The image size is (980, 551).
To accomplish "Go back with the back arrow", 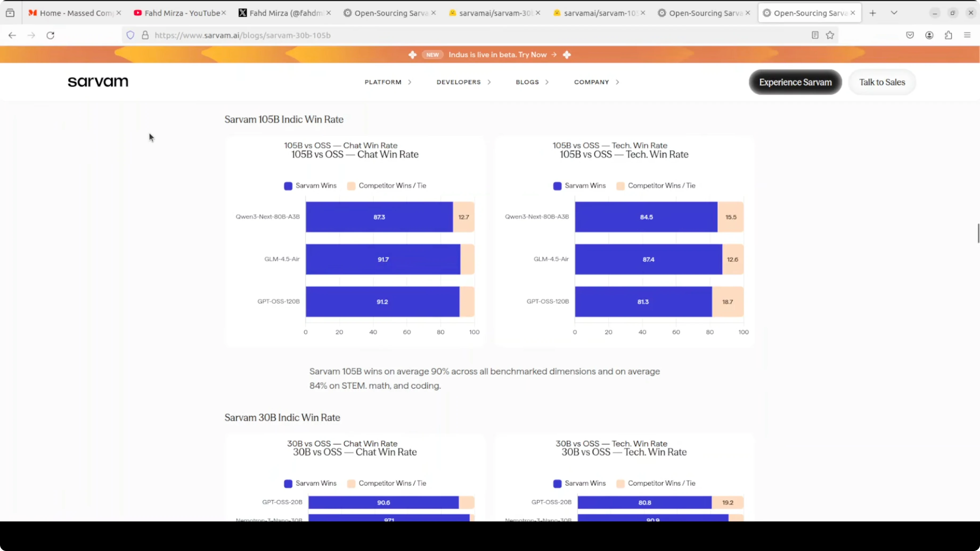I will click(x=12, y=35).
